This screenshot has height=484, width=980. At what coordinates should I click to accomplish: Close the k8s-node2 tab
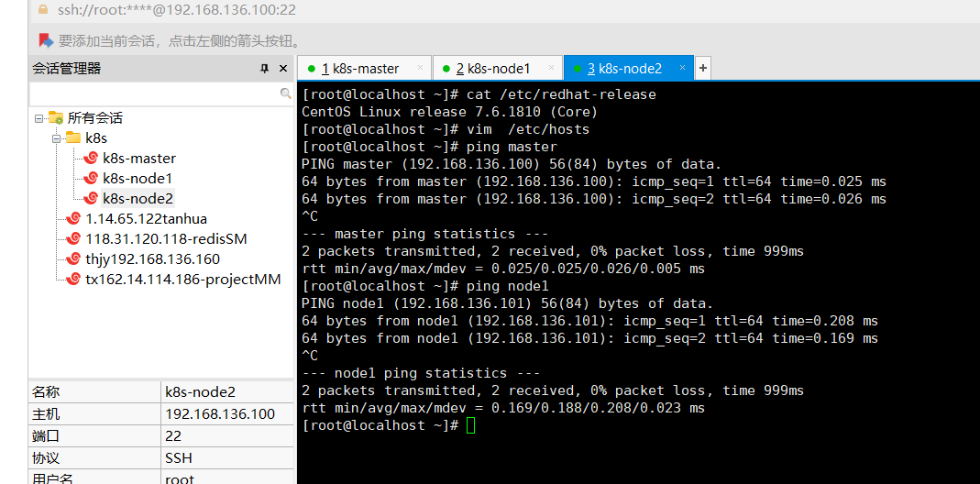point(682,67)
